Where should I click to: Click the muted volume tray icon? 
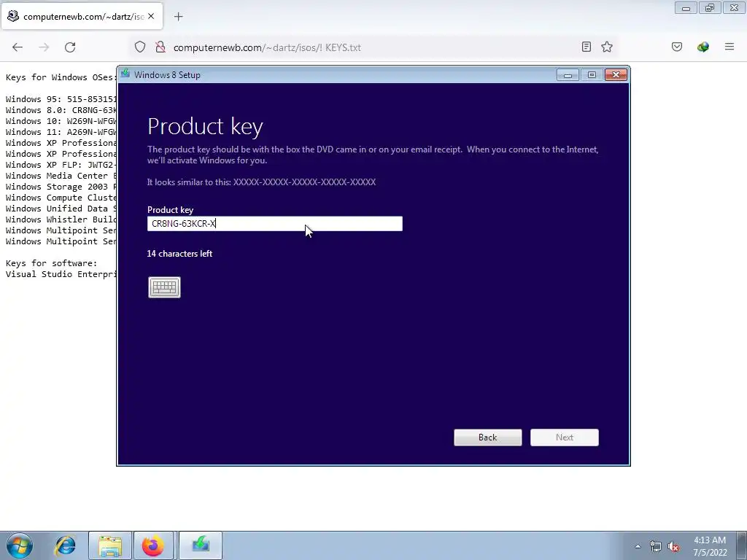click(x=673, y=546)
